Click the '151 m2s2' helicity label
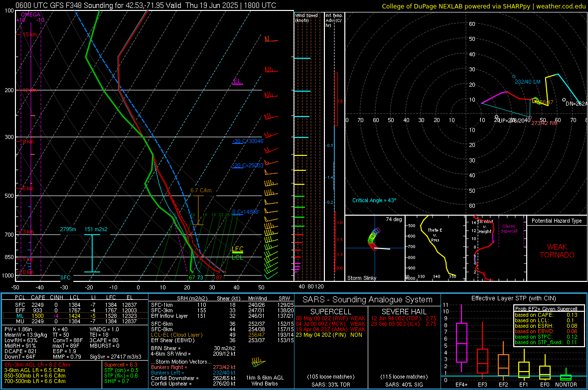Viewport: 588px width, 390px height. coord(96,229)
